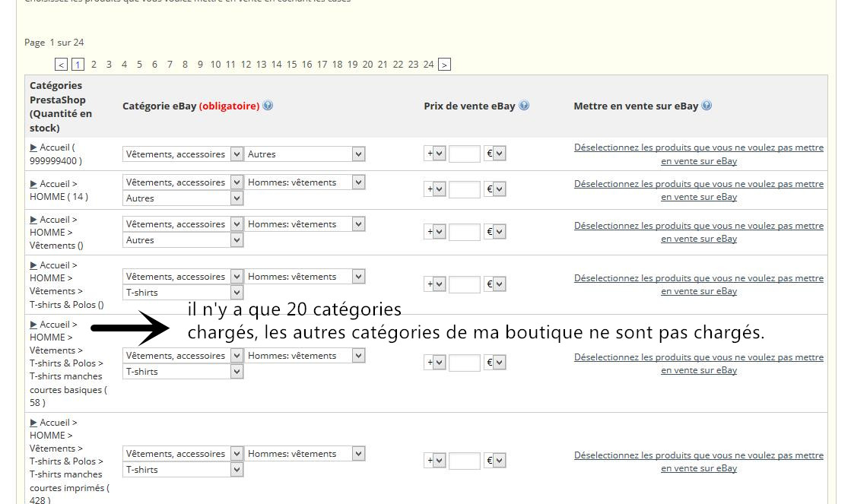Viewport: 851px width, 504px height.
Task: Go to next page with right arrow button
Action: (444, 65)
